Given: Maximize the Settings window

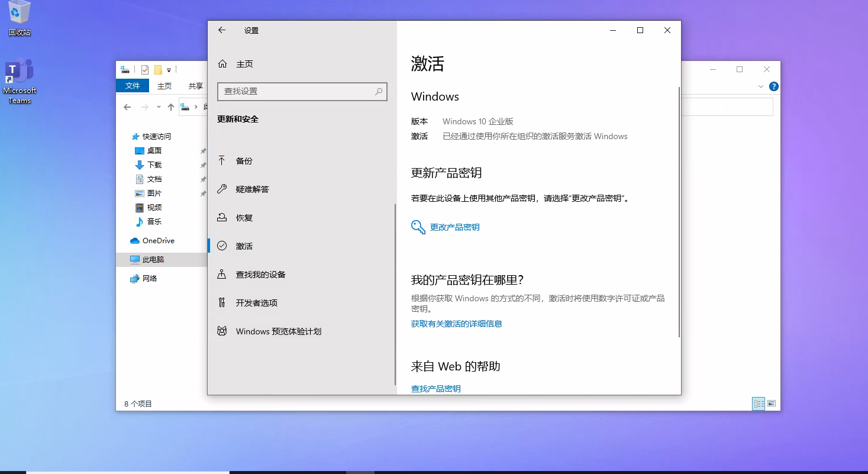Looking at the screenshot, I should click(640, 30).
